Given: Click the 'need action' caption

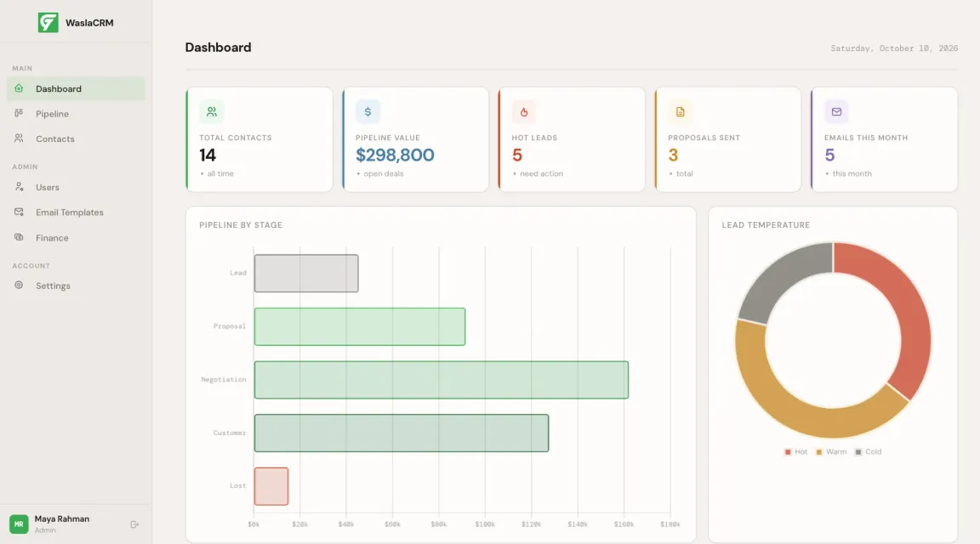Looking at the screenshot, I should 541,173.
